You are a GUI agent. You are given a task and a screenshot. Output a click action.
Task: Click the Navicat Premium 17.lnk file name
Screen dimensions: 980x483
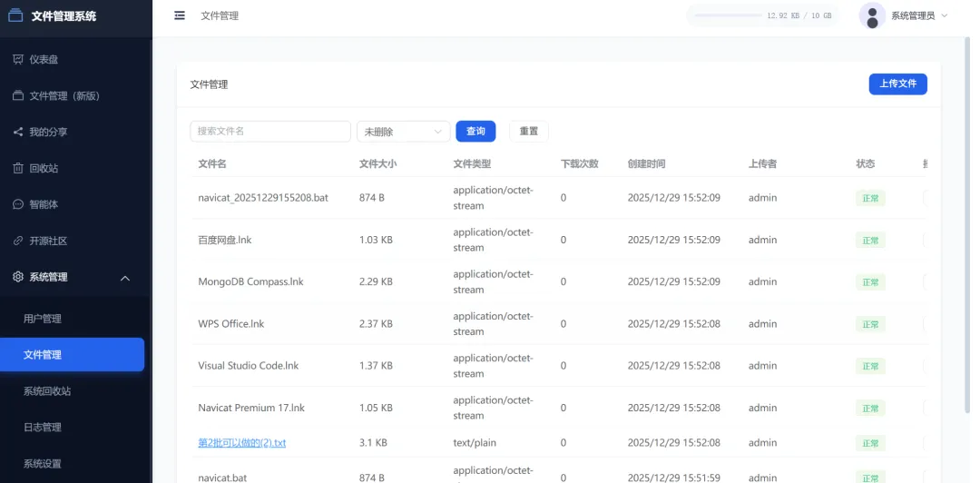pos(251,408)
